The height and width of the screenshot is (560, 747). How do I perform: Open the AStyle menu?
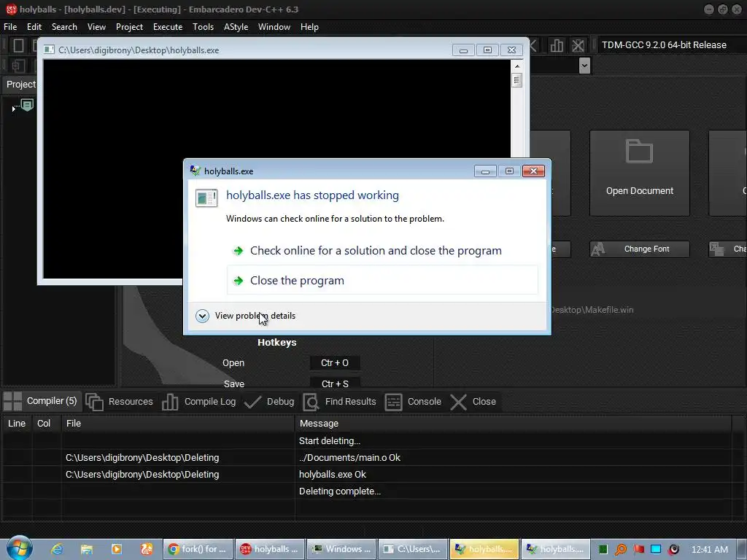coord(236,27)
